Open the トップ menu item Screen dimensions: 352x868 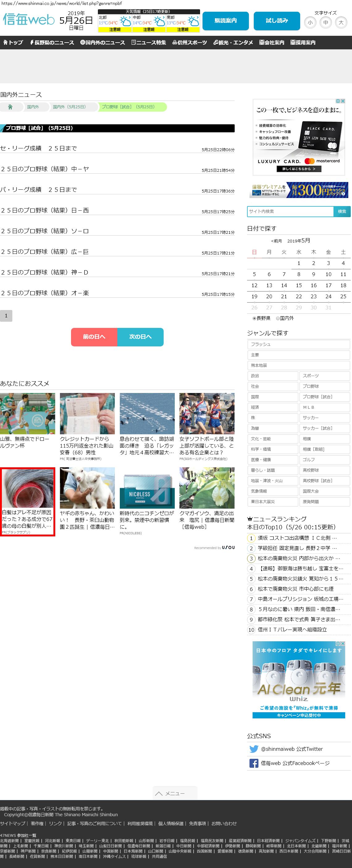point(13,43)
